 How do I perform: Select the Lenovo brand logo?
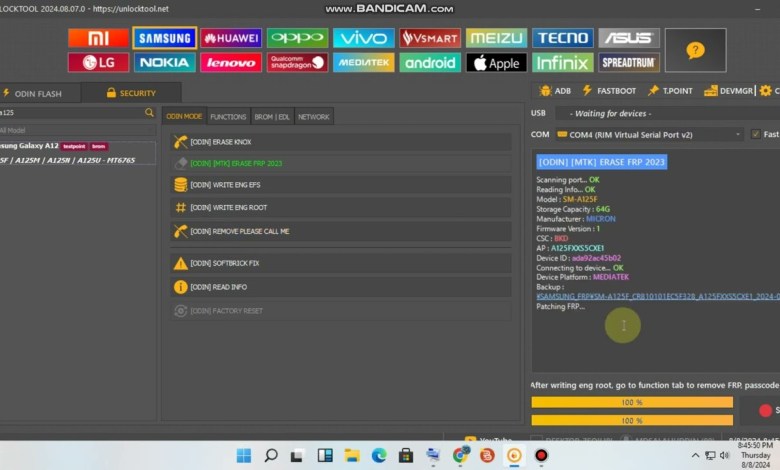[231, 63]
